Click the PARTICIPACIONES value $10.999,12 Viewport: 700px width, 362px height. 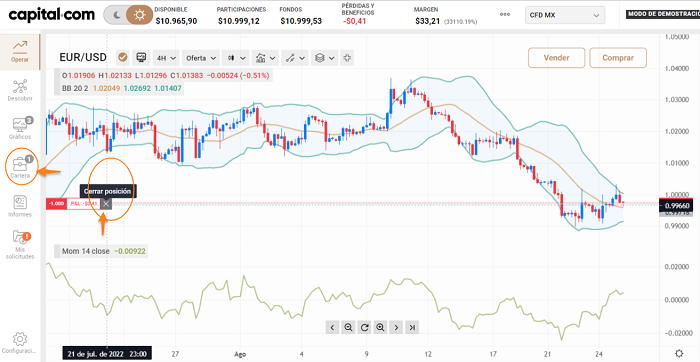[239, 21]
